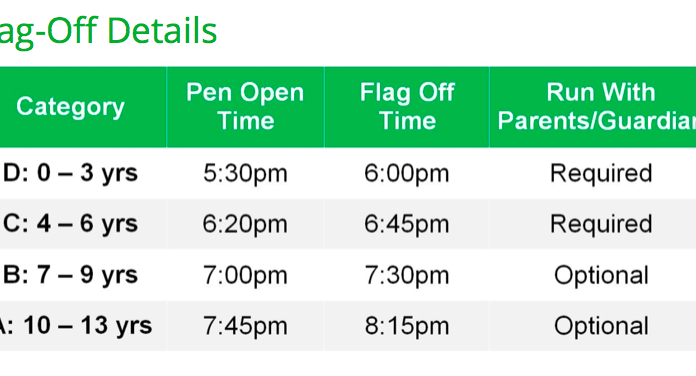This screenshot has height=376, width=696.
Task: Click the 5:30pm pen open time
Action: (x=245, y=173)
